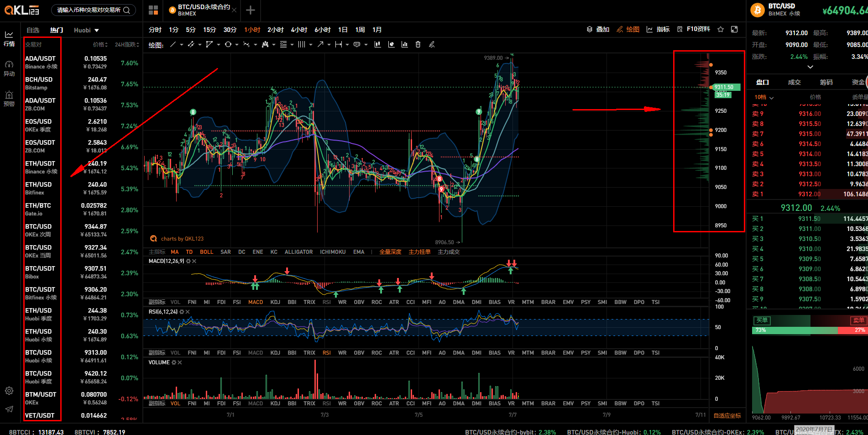Screen dimensions: 868x435
Task: Toggle the 主力挂单 overlay
Action: pyautogui.click(x=419, y=252)
